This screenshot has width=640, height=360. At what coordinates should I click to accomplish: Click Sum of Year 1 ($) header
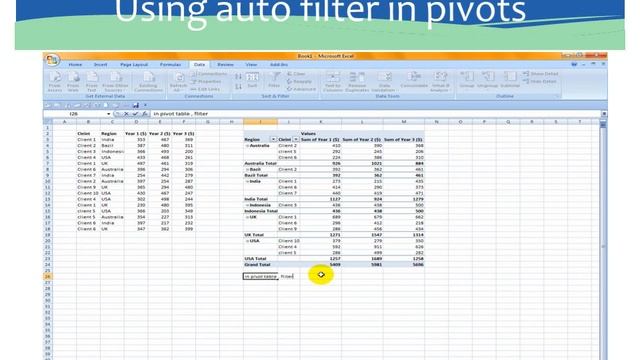(x=320, y=140)
